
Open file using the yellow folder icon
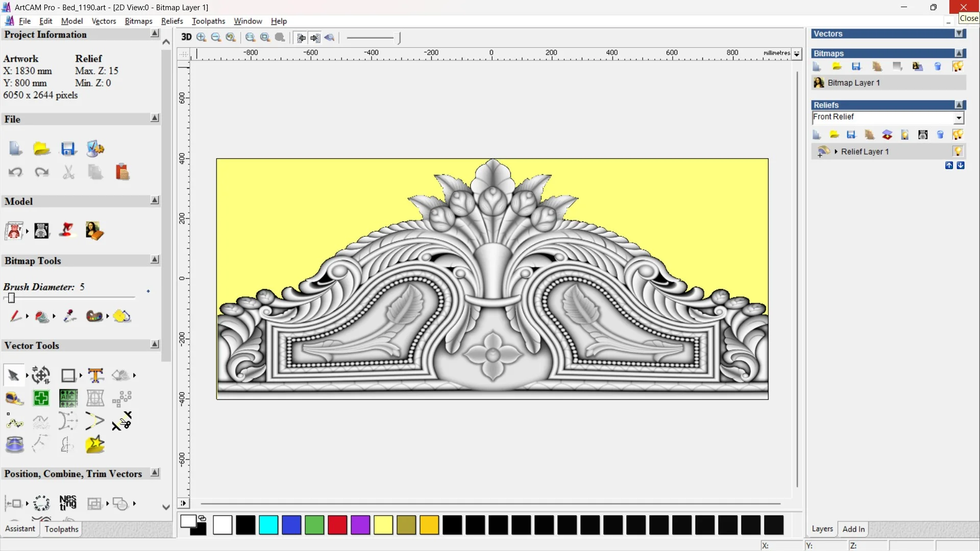(41, 148)
